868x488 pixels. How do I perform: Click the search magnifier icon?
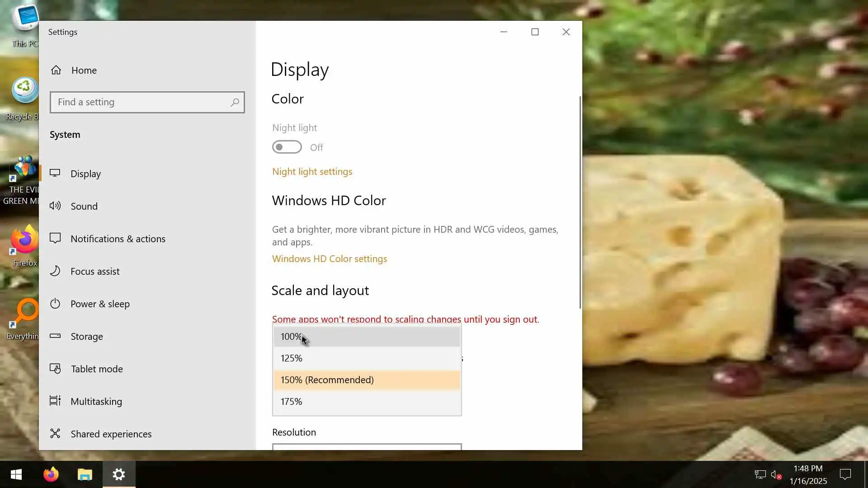point(235,103)
